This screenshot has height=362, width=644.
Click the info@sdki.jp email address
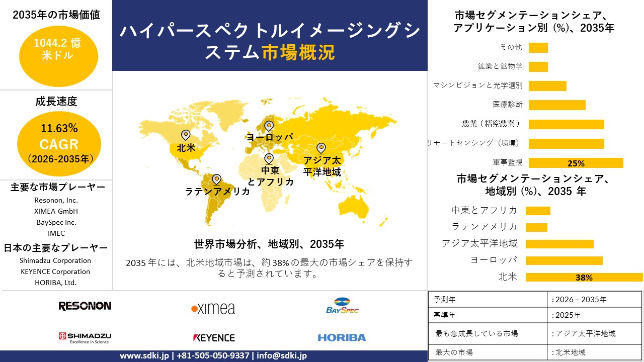pos(281,355)
